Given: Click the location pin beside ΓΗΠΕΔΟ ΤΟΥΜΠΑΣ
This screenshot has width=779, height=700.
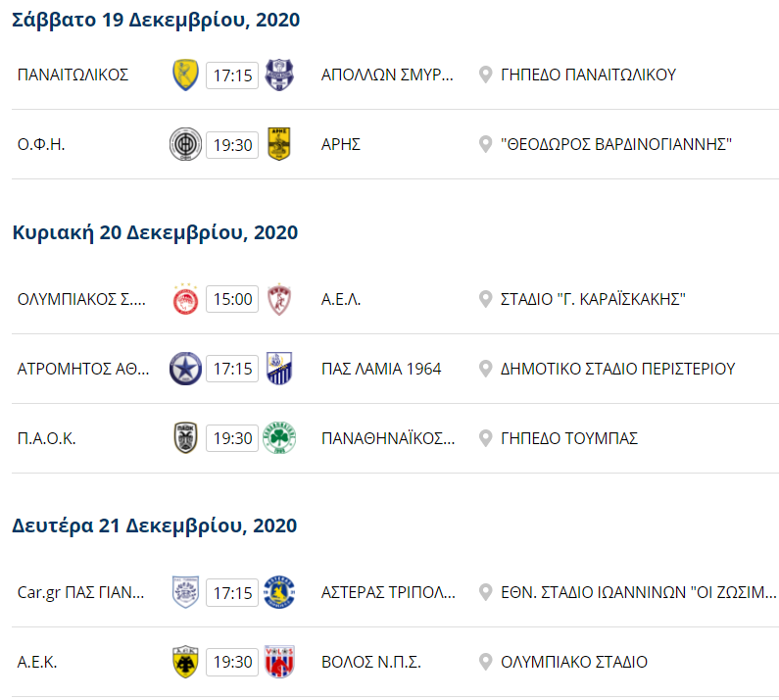Looking at the screenshot, I should pos(484,438).
